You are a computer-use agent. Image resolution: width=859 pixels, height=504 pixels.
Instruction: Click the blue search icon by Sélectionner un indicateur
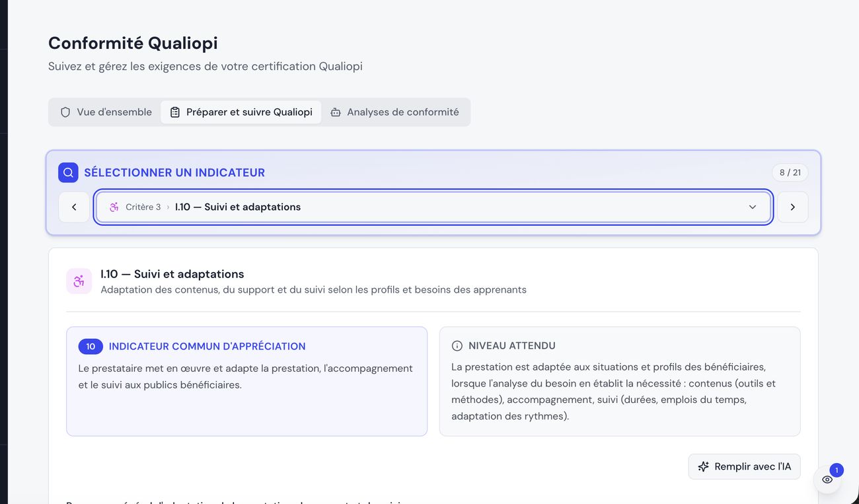point(68,172)
